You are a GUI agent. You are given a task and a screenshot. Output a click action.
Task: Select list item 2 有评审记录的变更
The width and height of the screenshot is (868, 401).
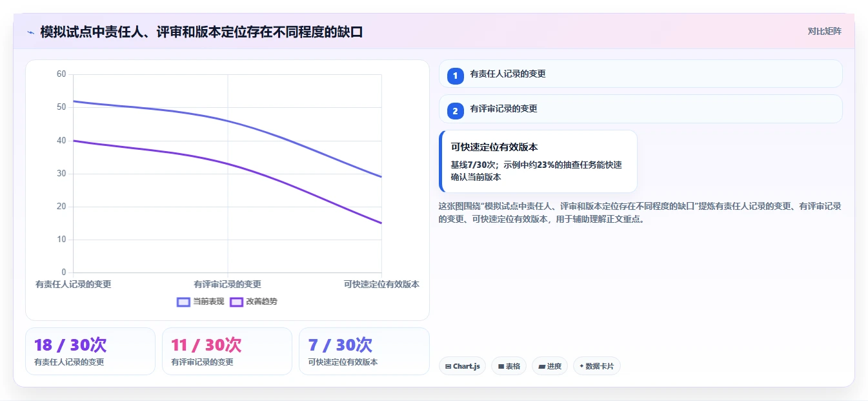(x=640, y=108)
